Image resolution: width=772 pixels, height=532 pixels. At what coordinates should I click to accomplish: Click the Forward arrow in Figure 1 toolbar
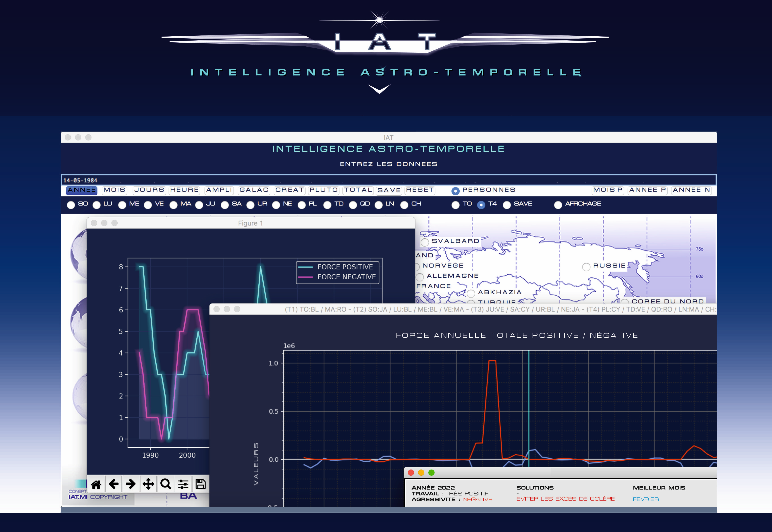(131, 484)
